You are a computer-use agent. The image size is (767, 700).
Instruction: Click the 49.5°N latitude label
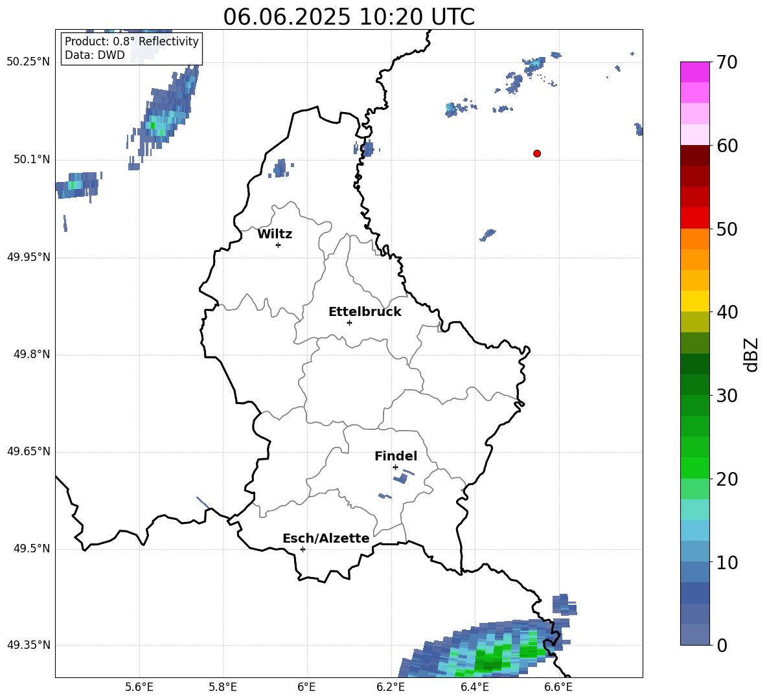(x=32, y=548)
